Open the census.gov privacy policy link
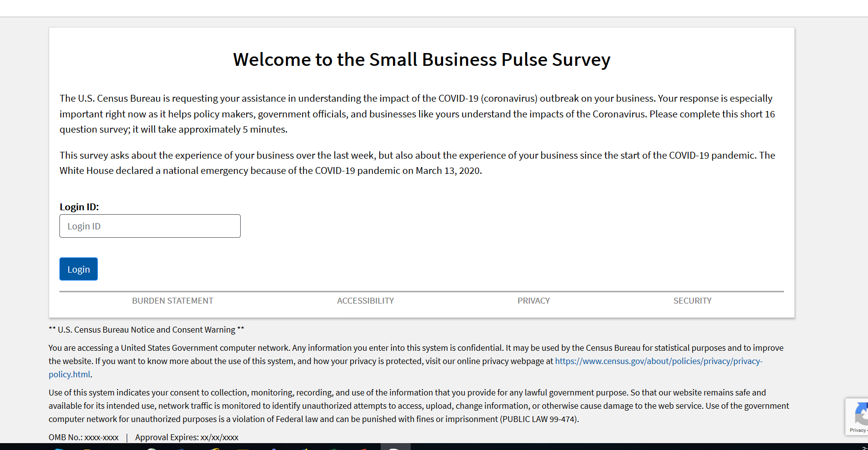The width and height of the screenshot is (868, 450). pos(658,361)
